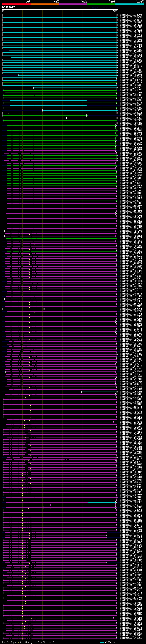This screenshot has height=644, width=146.
Task: Open hit UniRef100_P27522
Action: (131, 30)
